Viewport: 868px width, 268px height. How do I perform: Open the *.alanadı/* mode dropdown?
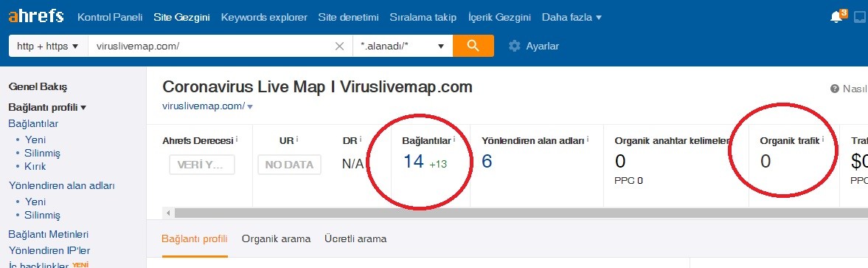click(403, 46)
